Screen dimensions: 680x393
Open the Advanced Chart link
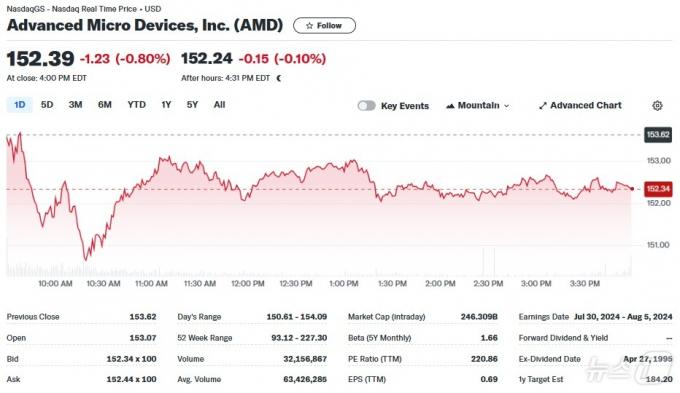(580, 105)
